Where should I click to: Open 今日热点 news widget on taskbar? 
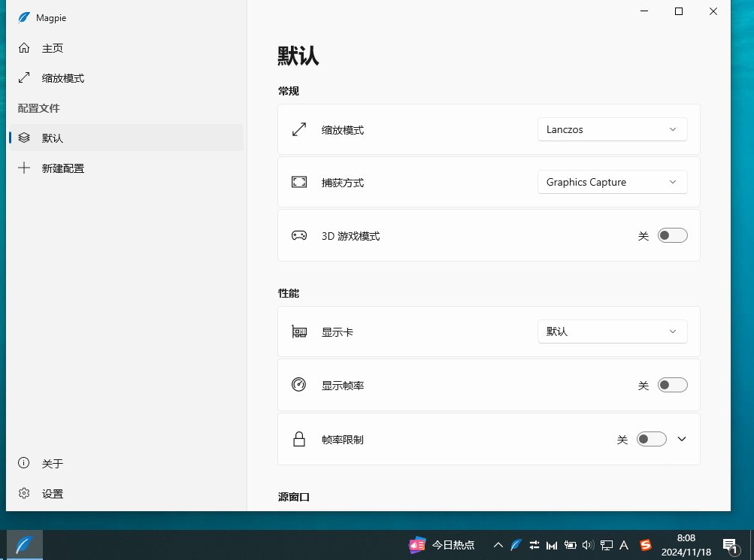tap(442, 545)
